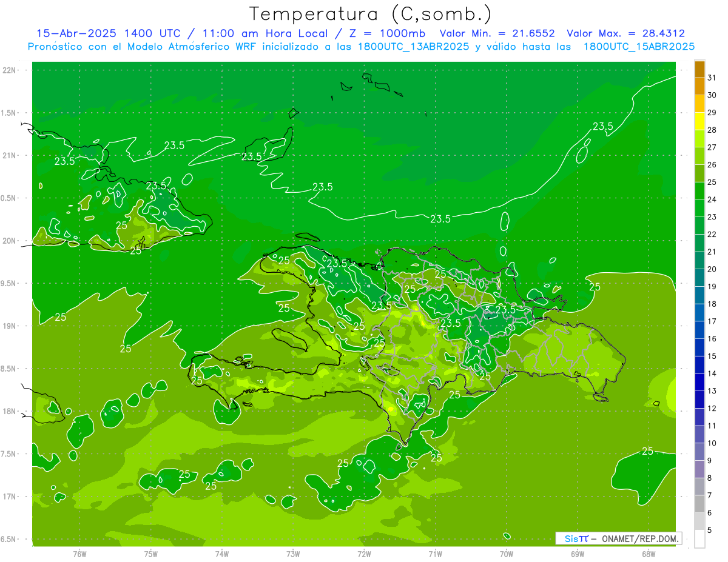Click the purple swatch between 9 and 10

tap(699, 452)
